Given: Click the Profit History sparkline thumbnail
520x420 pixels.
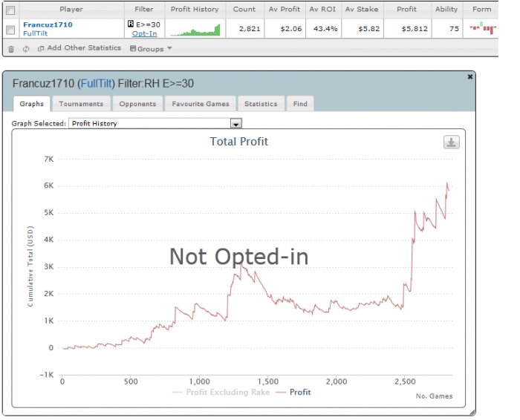Looking at the screenshot, I should pyautogui.click(x=195, y=30).
